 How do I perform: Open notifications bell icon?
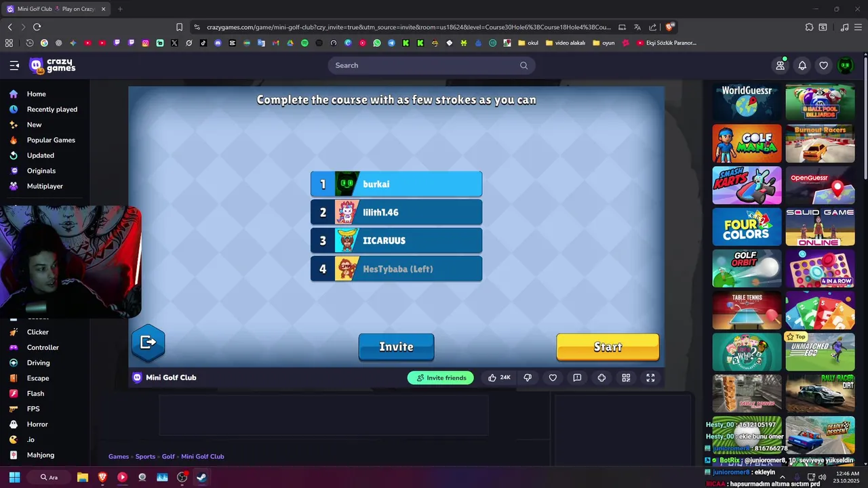coord(802,65)
